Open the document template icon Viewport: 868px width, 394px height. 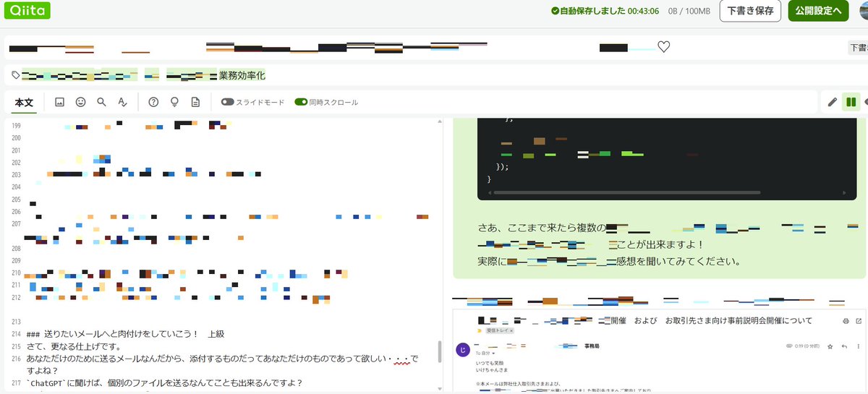tap(195, 103)
